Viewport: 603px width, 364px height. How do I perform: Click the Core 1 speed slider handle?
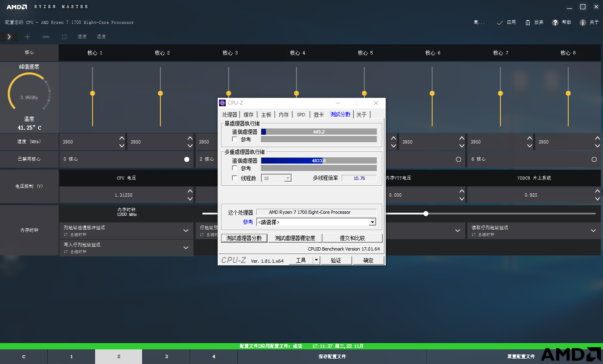point(93,93)
